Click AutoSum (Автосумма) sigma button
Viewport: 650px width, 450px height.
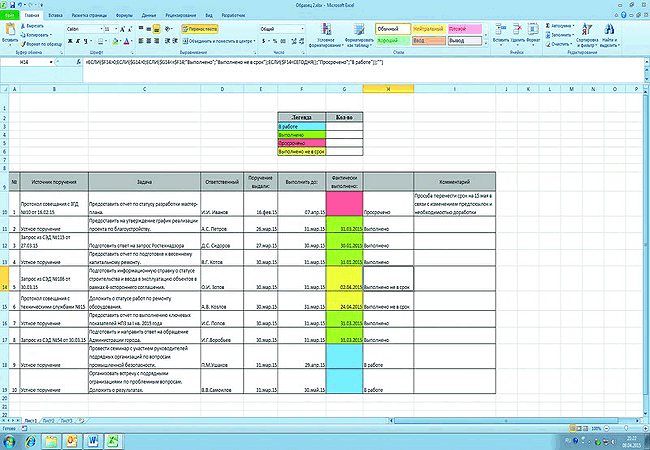click(558, 26)
